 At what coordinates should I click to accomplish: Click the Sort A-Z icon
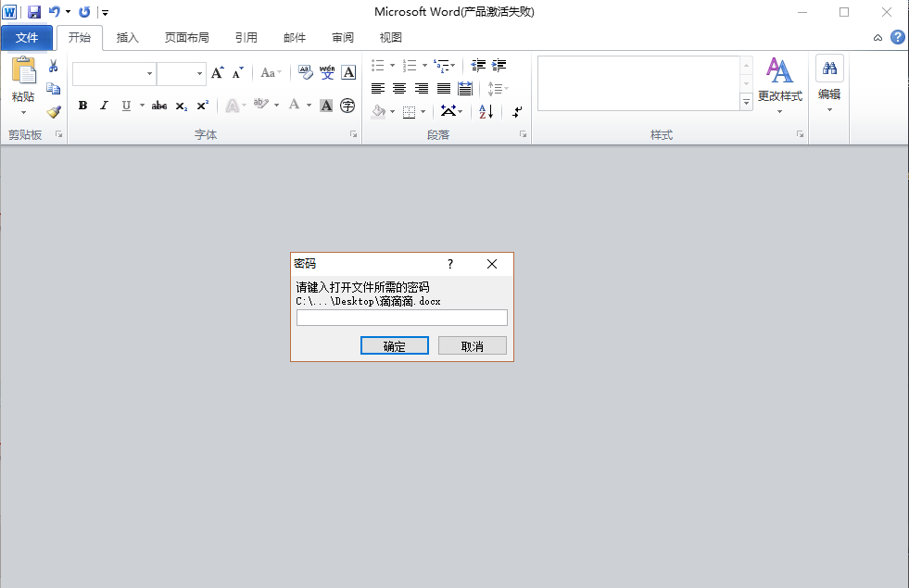pos(486,111)
